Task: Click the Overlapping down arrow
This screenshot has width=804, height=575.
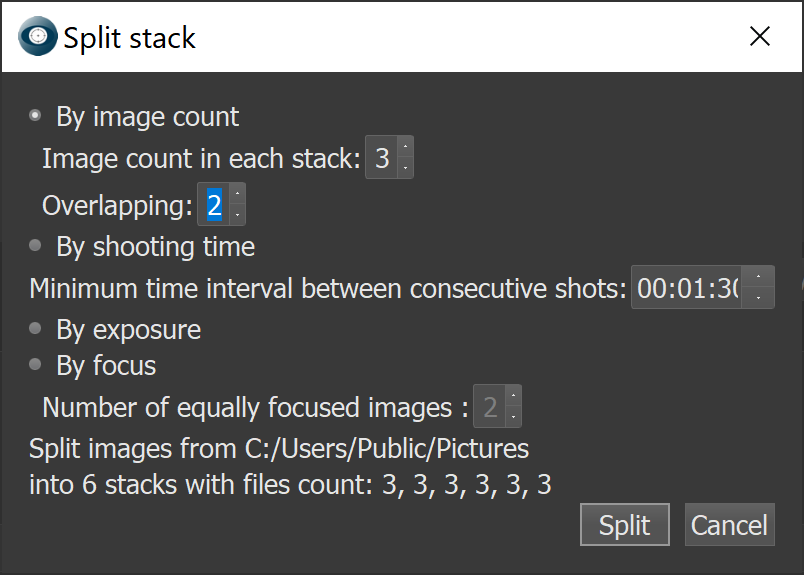Action: pyautogui.click(x=237, y=215)
